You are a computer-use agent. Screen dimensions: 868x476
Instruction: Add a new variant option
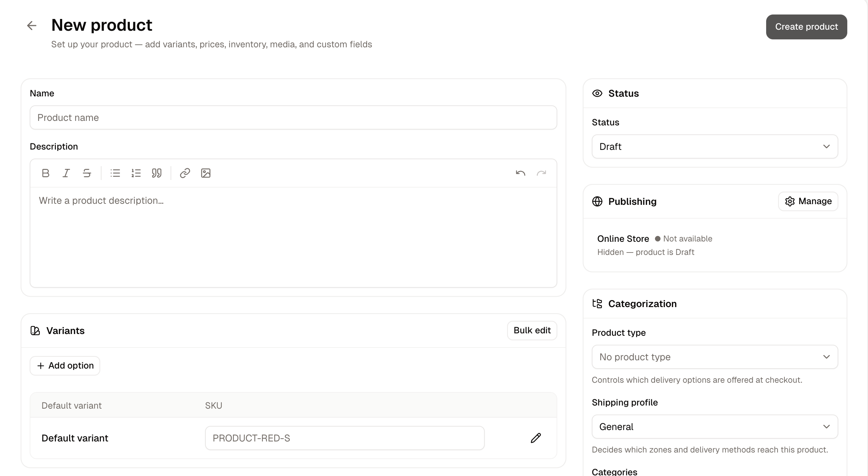(65, 366)
